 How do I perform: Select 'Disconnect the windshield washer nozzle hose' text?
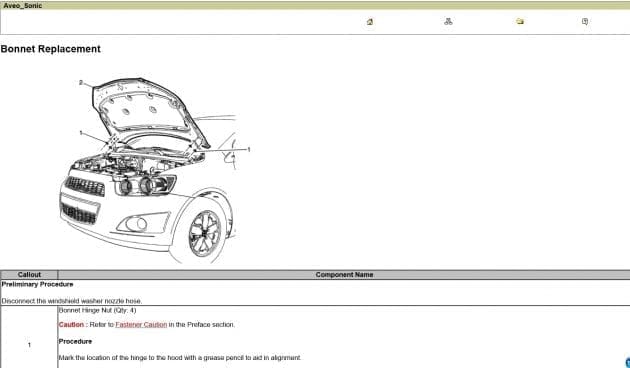(x=72, y=301)
